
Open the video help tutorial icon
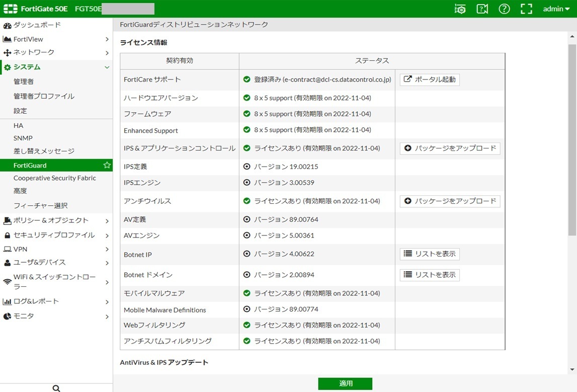pyautogui.click(x=482, y=9)
